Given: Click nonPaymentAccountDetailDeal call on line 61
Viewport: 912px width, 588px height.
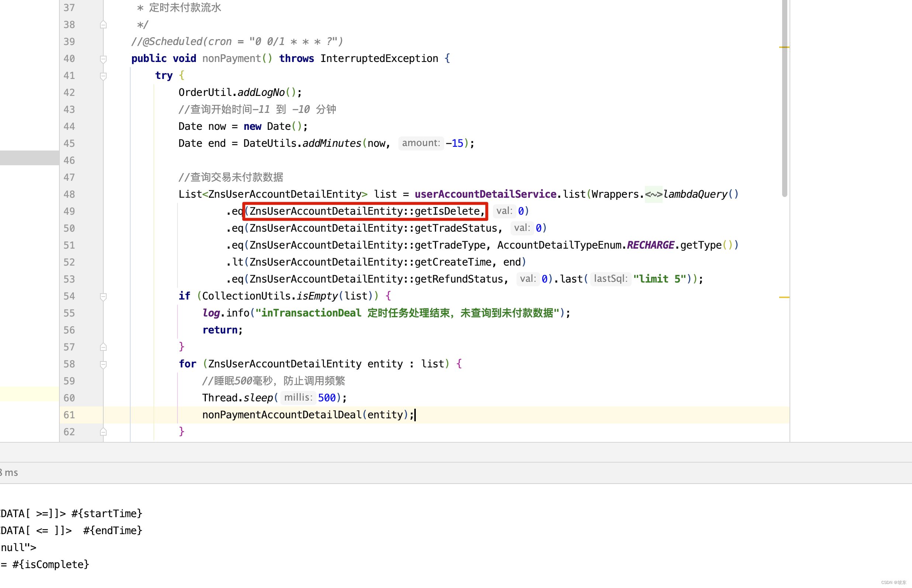Looking at the screenshot, I should click(282, 415).
